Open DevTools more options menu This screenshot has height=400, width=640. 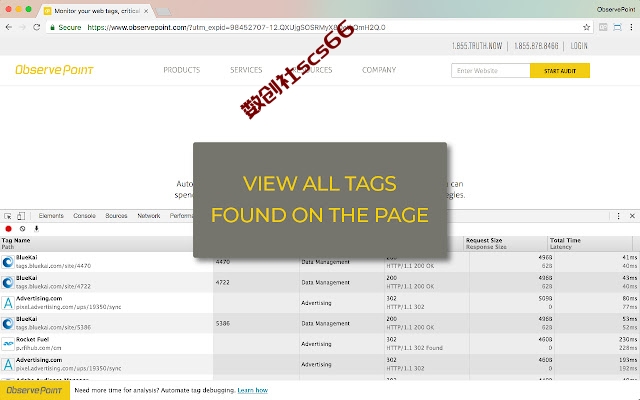coord(618,216)
